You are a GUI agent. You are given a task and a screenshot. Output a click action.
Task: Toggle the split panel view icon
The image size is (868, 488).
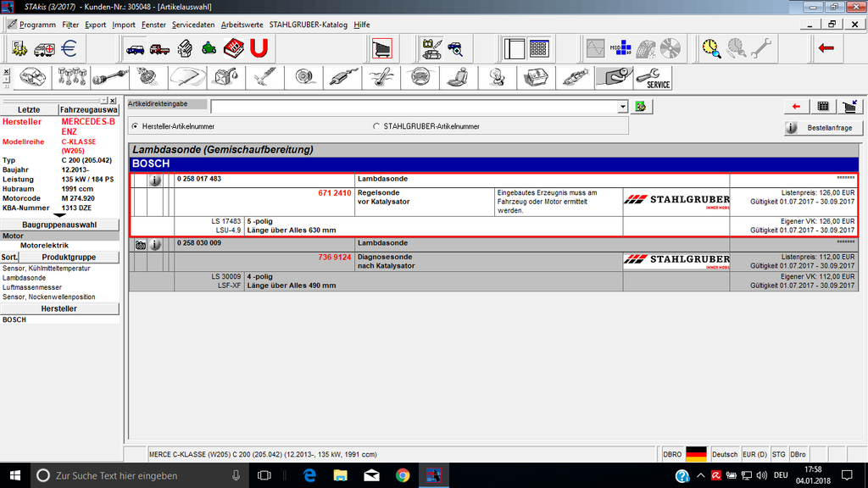515,48
